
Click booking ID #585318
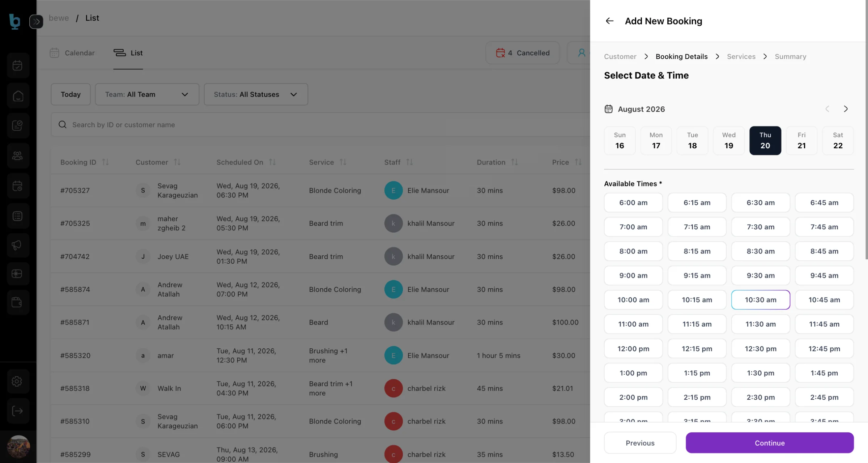click(x=75, y=388)
